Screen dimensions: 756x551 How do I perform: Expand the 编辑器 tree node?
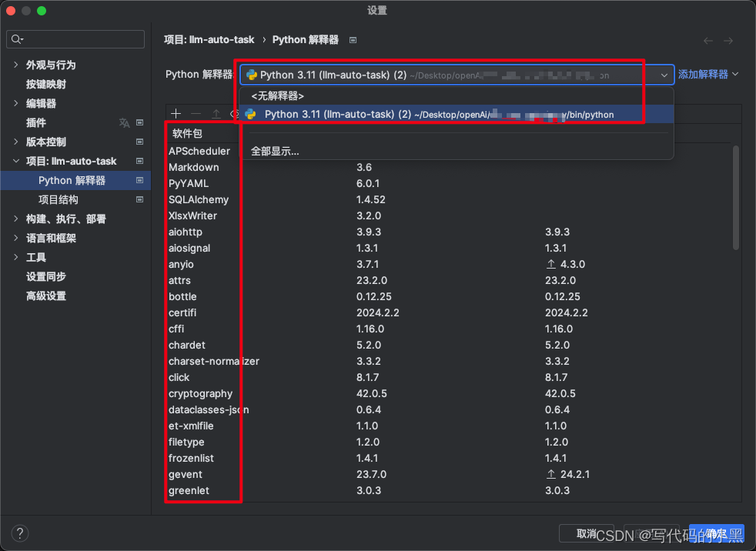16,103
